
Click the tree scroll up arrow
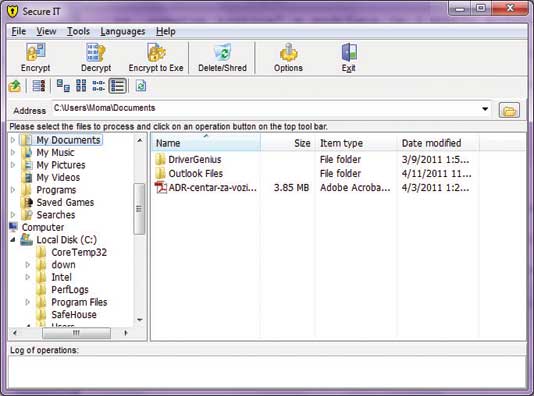[x=140, y=140]
